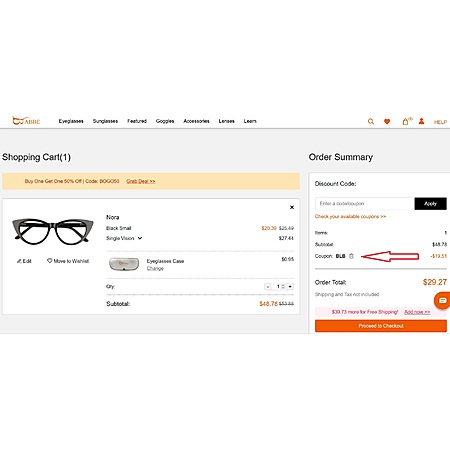This screenshot has width=450, height=450.
Task: Proceed to Checkout
Action: point(381,326)
